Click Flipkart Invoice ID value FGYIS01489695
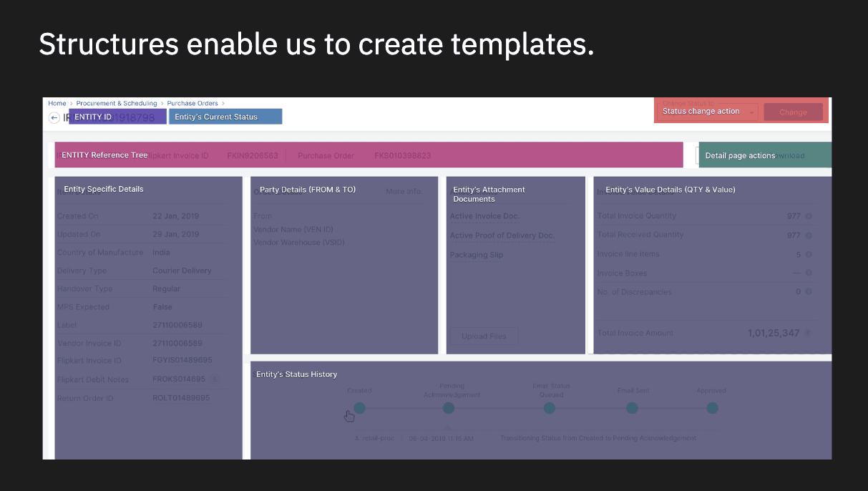Image resolution: width=868 pixels, height=491 pixels. tap(182, 361)
